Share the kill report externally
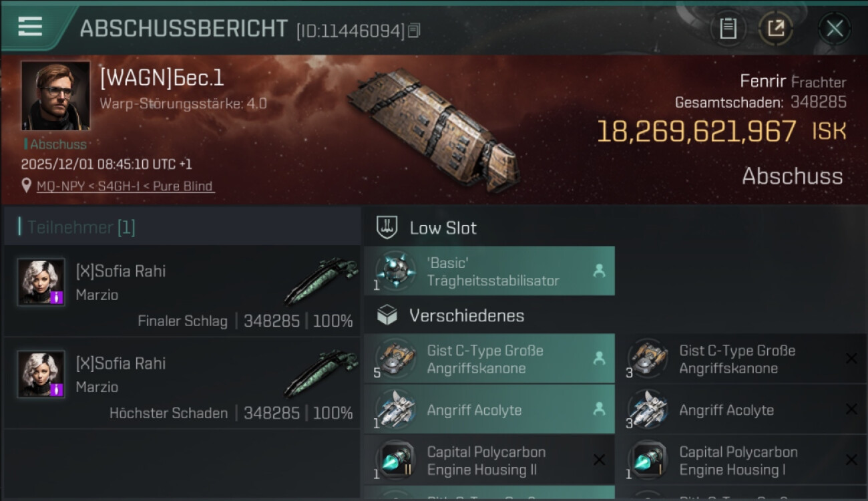This screenshot has width=868, height=501. tap(775, 29)
